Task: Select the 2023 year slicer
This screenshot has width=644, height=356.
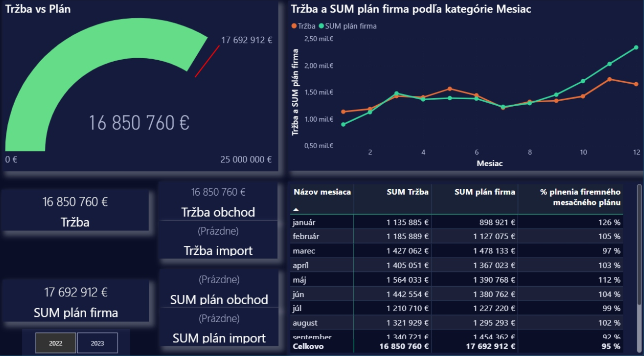Action: point(97,343)
